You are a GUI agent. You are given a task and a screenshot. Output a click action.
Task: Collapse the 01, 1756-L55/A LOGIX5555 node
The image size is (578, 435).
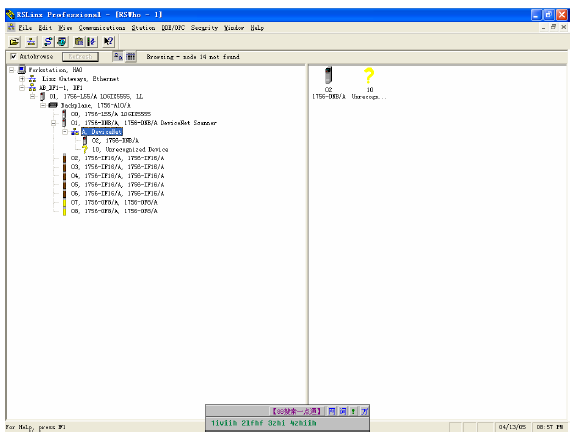[x=32, y=96]
